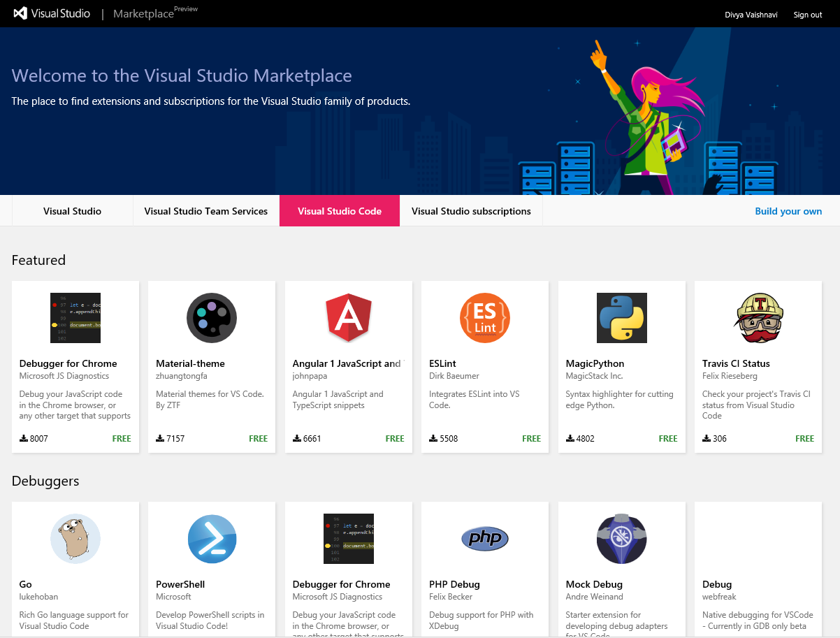The image size is (840, 638).
Task: Click the MagicPython snake logo icon
Action: click(622, 318)
